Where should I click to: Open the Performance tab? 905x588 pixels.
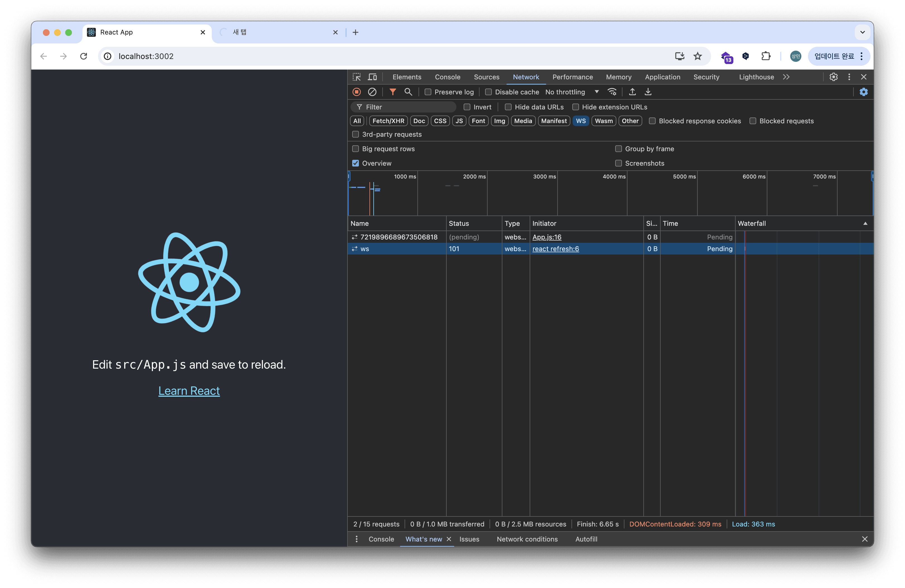[572, 77]
